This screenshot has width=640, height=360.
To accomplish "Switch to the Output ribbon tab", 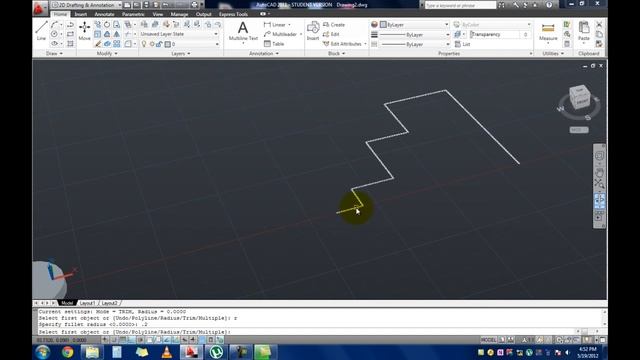I will click(203, 14).
